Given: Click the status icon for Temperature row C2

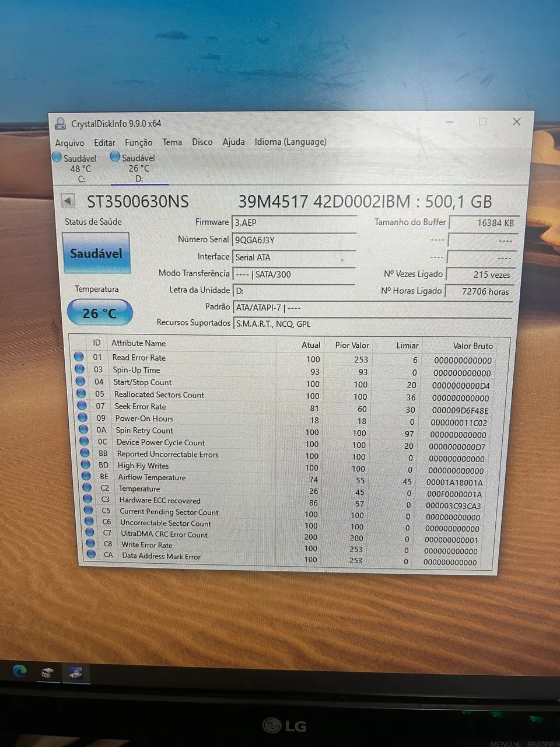Looking at the screenshot, I should tap(87, 487).
